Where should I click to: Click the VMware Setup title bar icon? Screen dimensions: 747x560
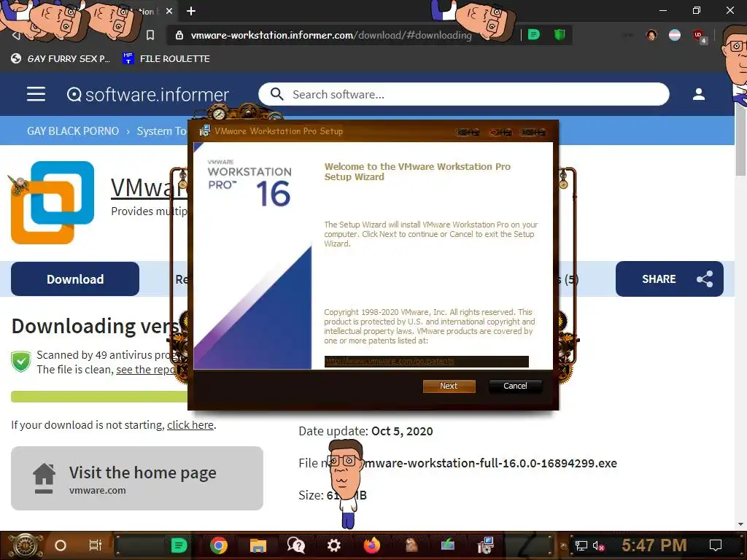pyautogui.click(x=205, y=131)
